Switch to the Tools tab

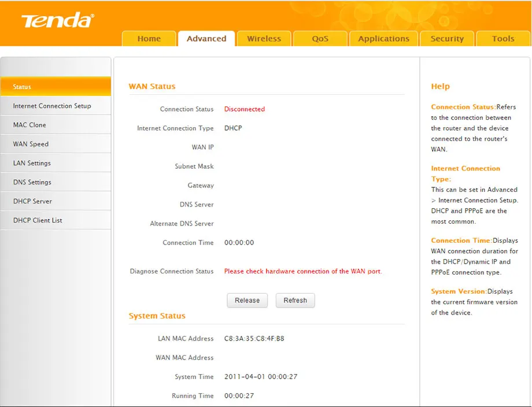click(503, 39)
